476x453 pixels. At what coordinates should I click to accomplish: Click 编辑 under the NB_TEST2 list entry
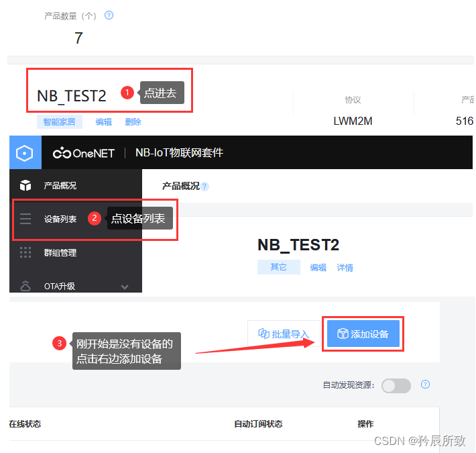103,122
